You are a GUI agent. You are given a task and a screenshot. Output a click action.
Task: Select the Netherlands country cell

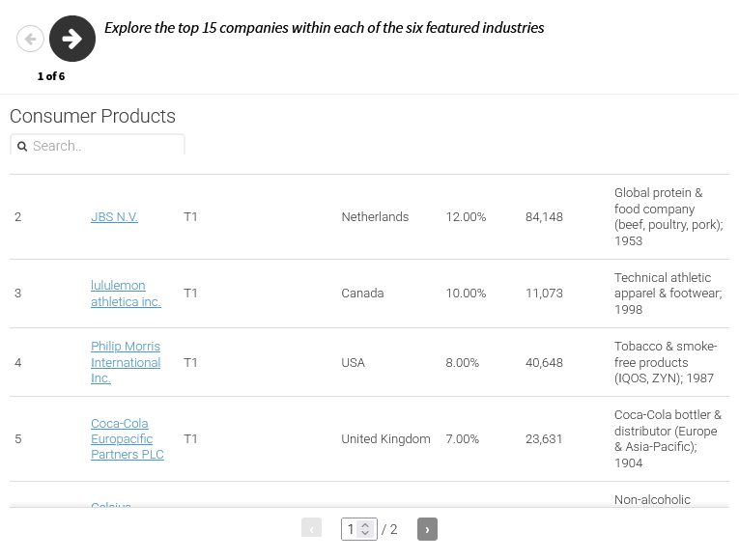click(375, 217)
